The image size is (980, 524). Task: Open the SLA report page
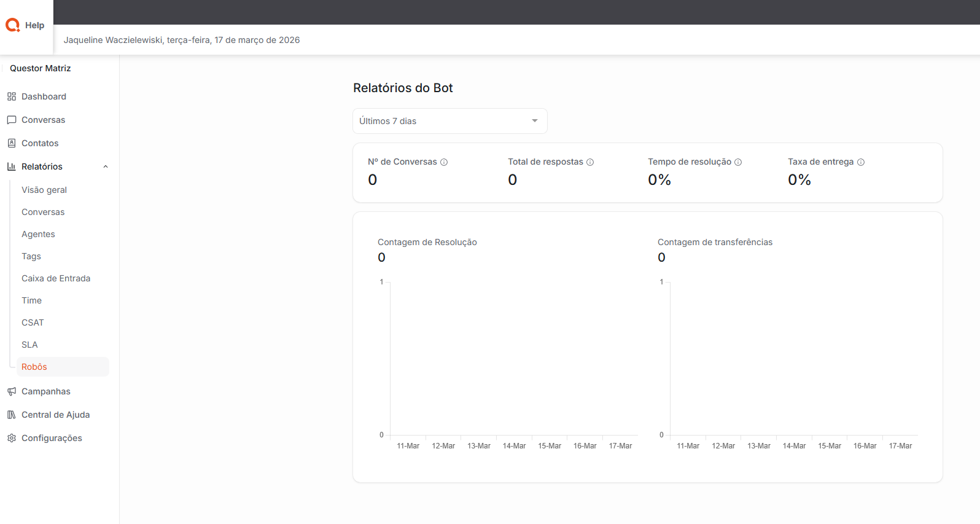point(29,345)
